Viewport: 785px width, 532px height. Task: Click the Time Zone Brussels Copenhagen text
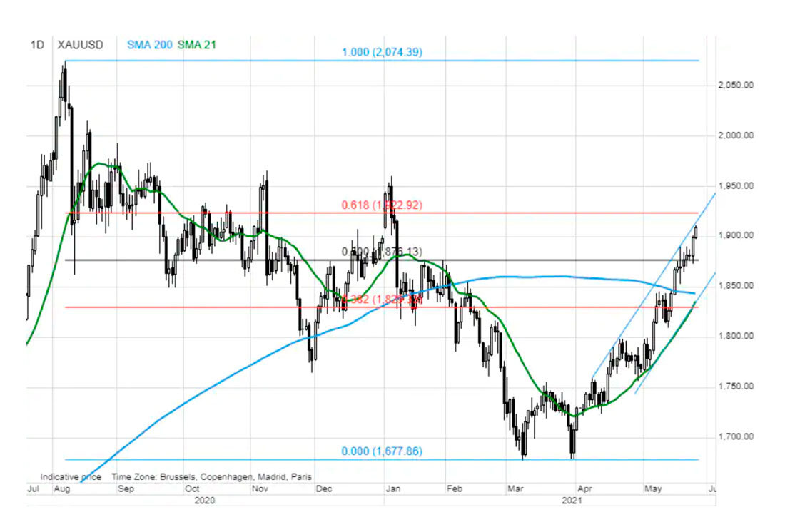(211, 477)
